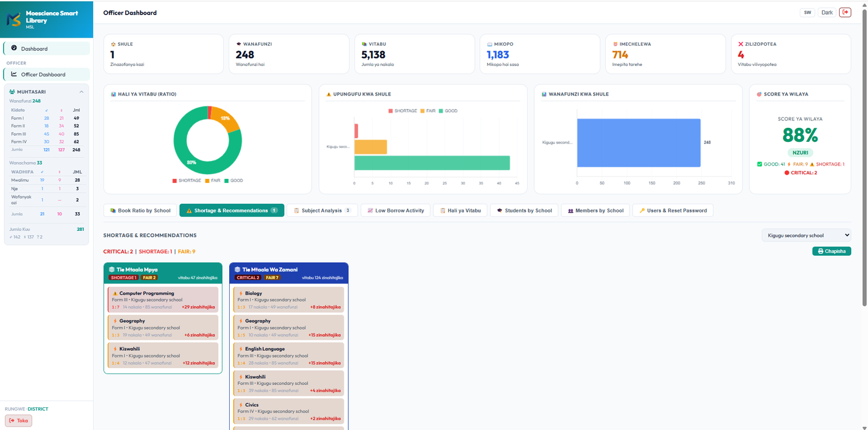This screenshot has height=430, width=868.
Task: Click the books icon beside the VITABU label
Action: pos(364,44)
